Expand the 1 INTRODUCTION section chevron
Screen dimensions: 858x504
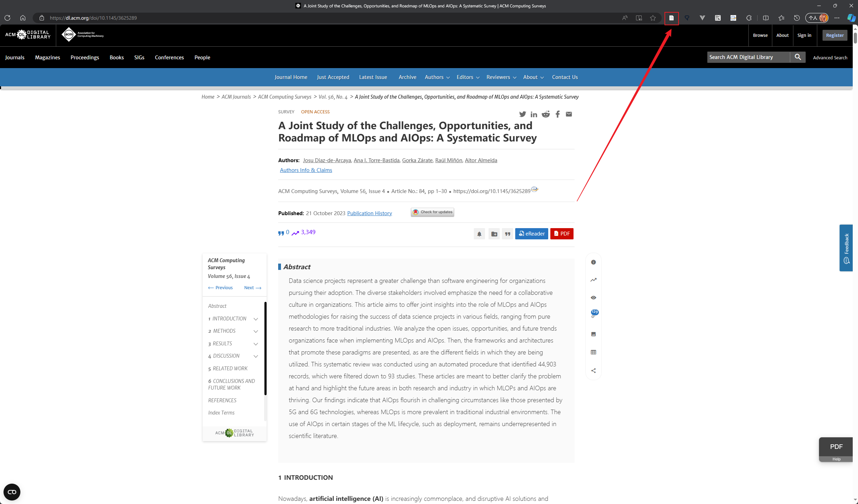point(256,319)
